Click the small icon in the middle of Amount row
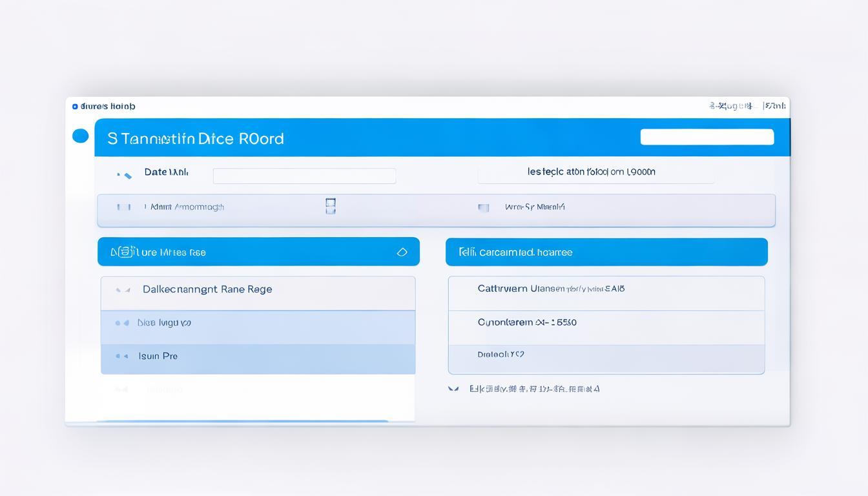The height and width of the screenshot is (496, 868). pos(330,206)
